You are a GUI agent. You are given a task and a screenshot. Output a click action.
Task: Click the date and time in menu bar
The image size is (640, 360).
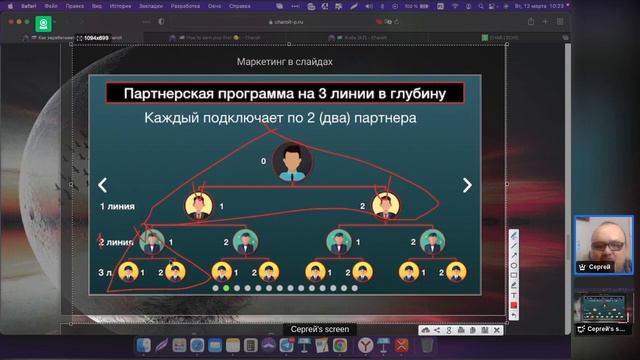[540, 6]
